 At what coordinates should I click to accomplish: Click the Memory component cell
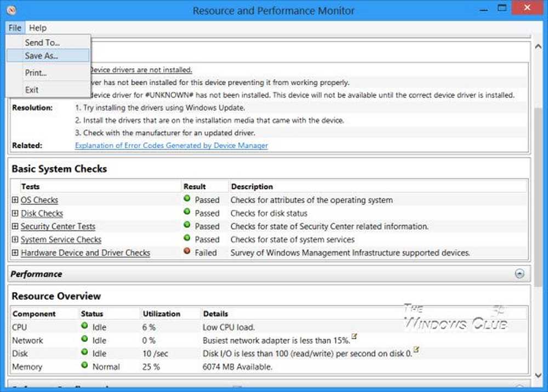pyautogui.click(x=27, y=367)
